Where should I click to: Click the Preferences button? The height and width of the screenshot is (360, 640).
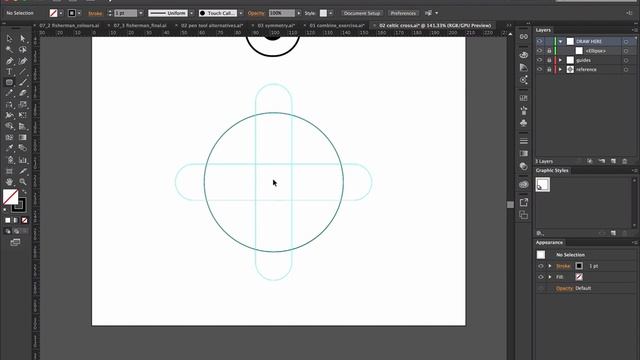pos(403,13)
